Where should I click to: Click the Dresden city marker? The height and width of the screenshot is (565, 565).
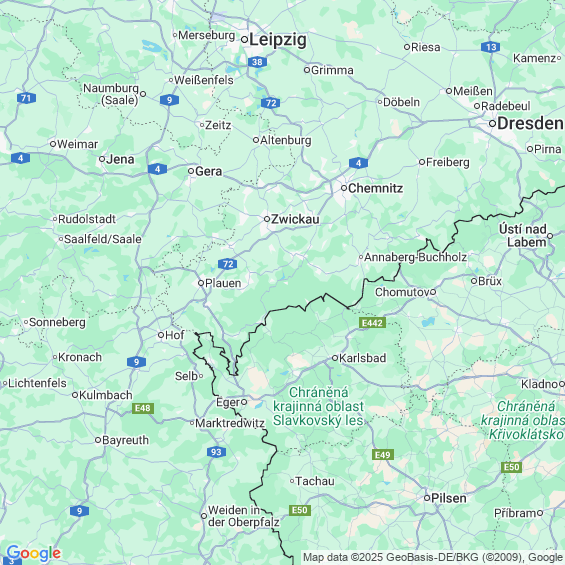(x=492, y=124)
